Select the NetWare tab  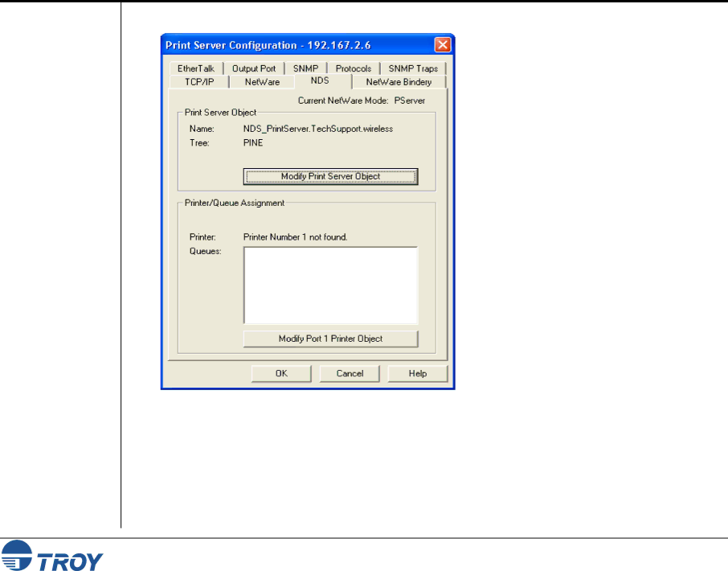[x=262, y=82]
